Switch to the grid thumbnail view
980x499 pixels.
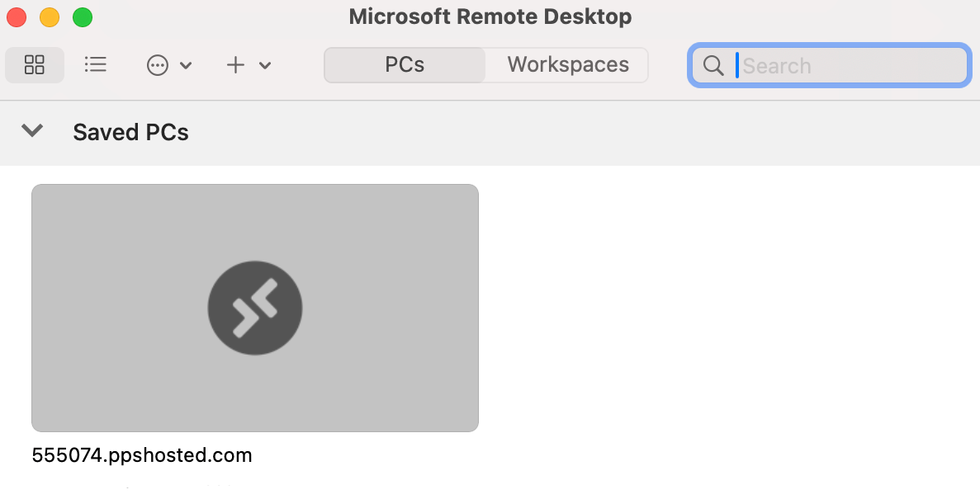tap(35, 64)
